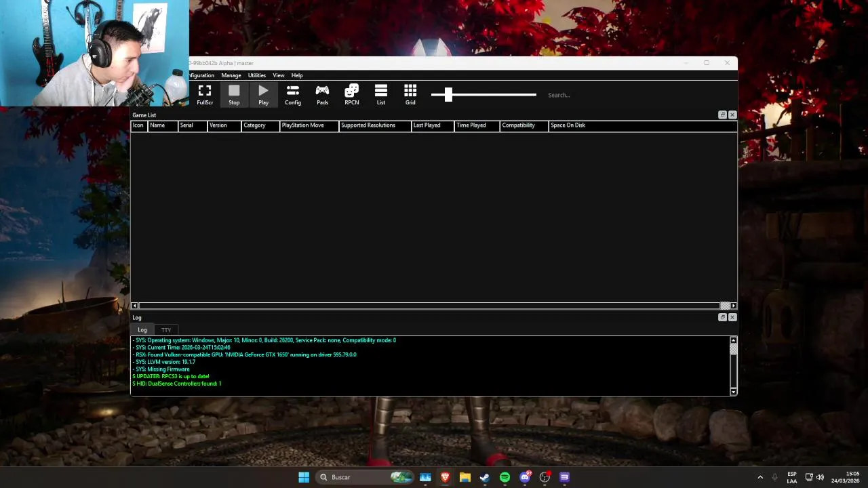This screenshot has height=488, width=868.
Task: Float the Log panel
Action: pyautogui.click(x=722, y=317)
